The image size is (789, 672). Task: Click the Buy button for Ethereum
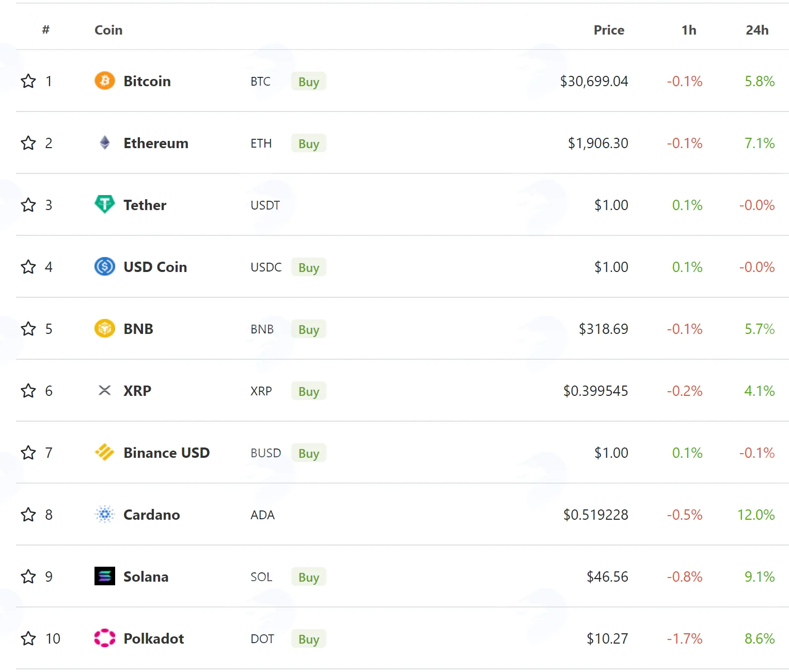(309, 143)
